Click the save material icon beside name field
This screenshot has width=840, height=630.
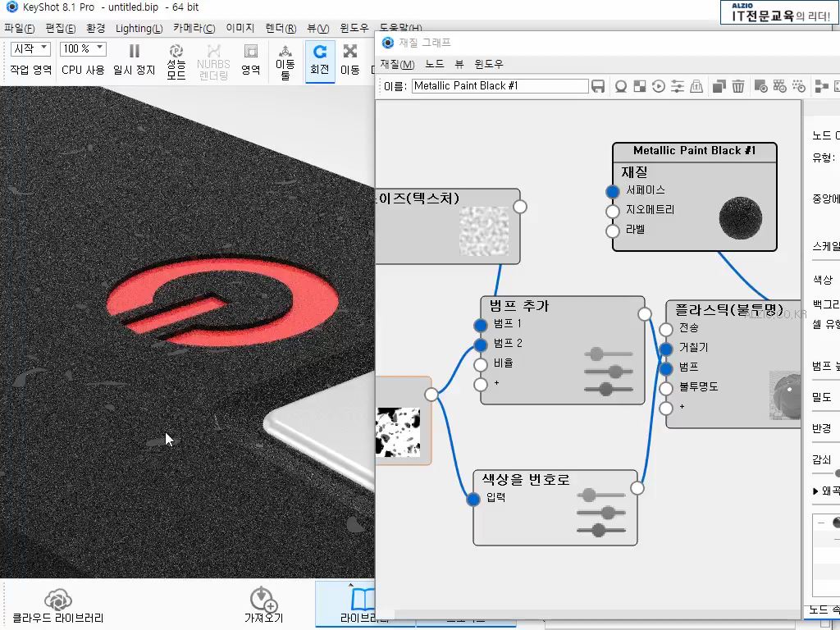point(598,86)
